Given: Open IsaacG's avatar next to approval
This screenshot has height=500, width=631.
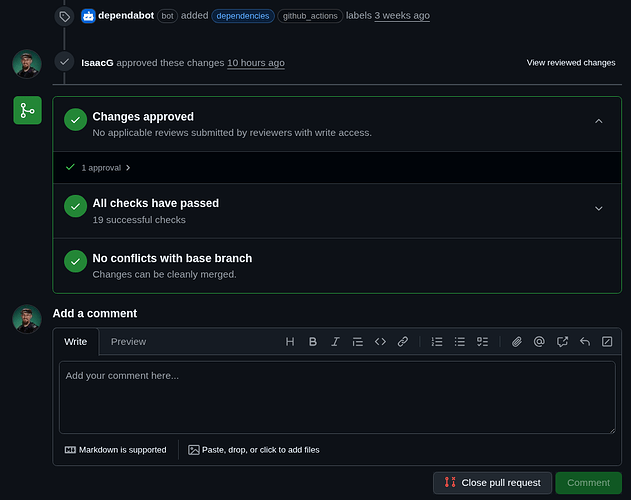Looking at the screenshot, I should click(x=27, y=64).
